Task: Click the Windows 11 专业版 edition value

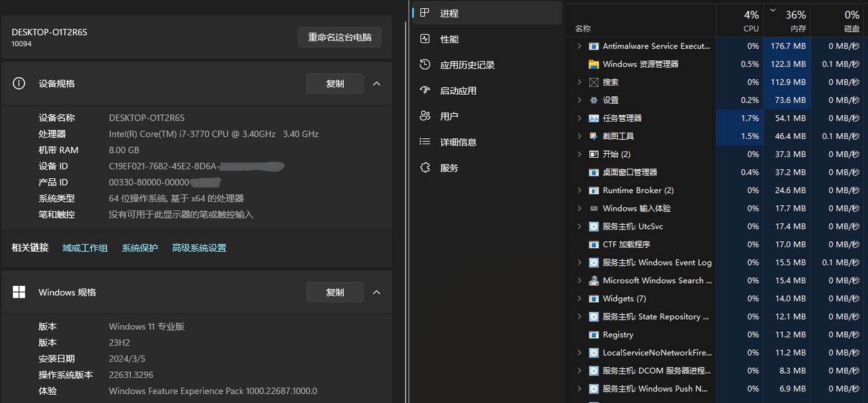Action: 146,326
